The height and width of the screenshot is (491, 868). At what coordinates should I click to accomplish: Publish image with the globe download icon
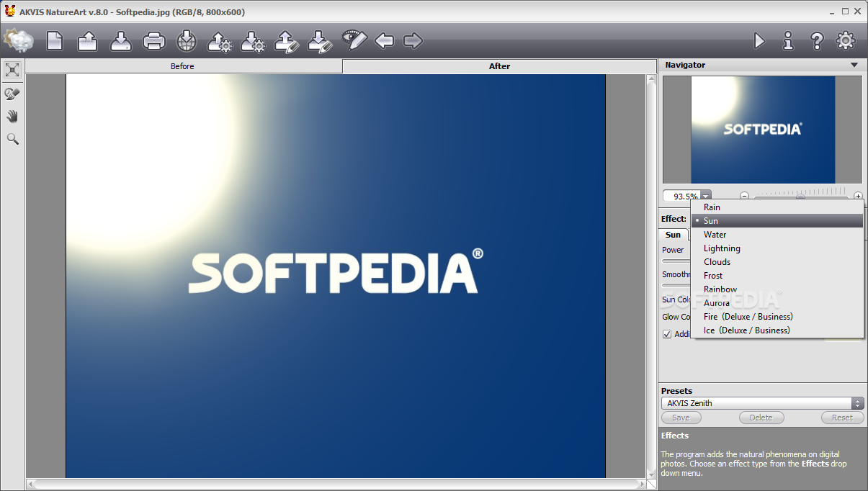click(x=187, y=40)
